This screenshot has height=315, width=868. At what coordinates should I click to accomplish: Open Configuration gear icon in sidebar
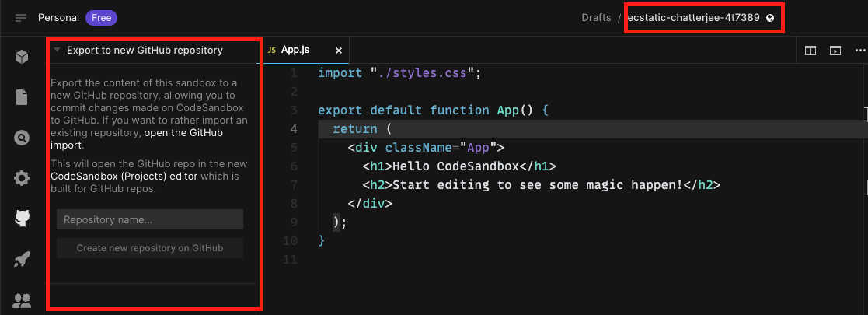pos(22,178)
